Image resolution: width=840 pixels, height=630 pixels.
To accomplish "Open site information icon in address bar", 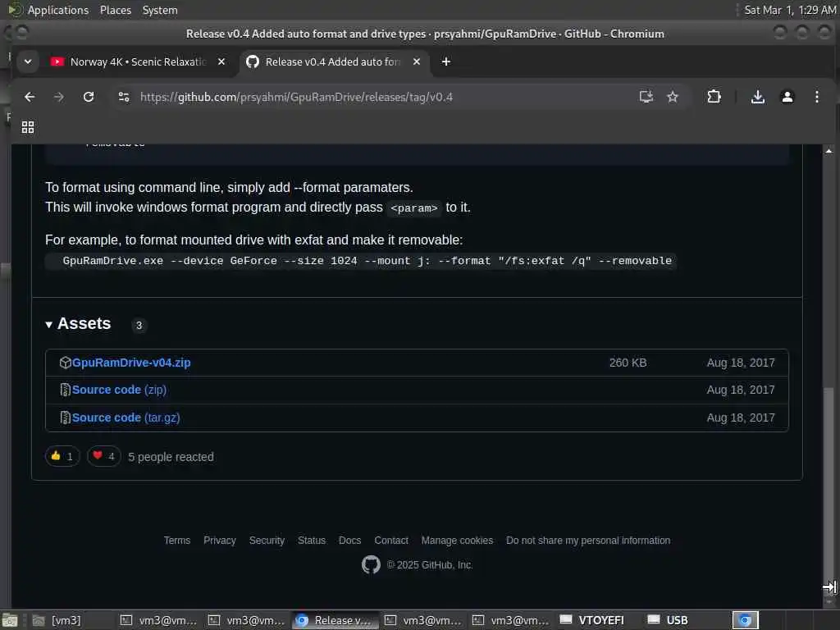I will tap(124, 97).
